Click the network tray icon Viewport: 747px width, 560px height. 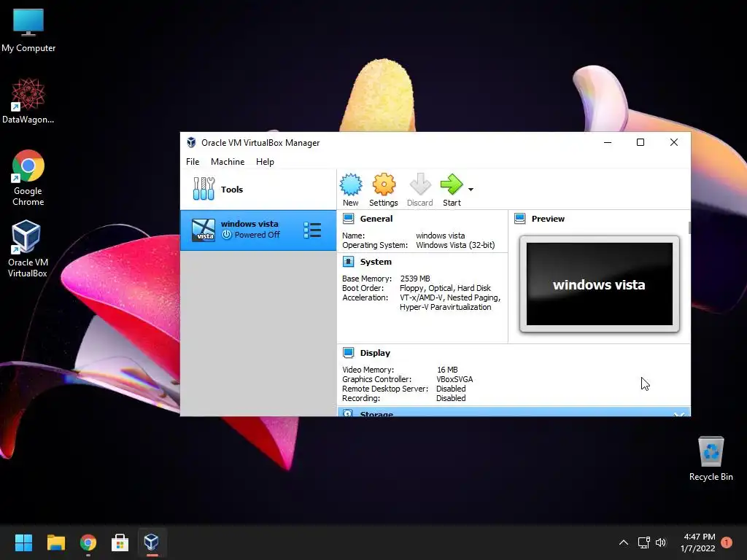[643, 542]
